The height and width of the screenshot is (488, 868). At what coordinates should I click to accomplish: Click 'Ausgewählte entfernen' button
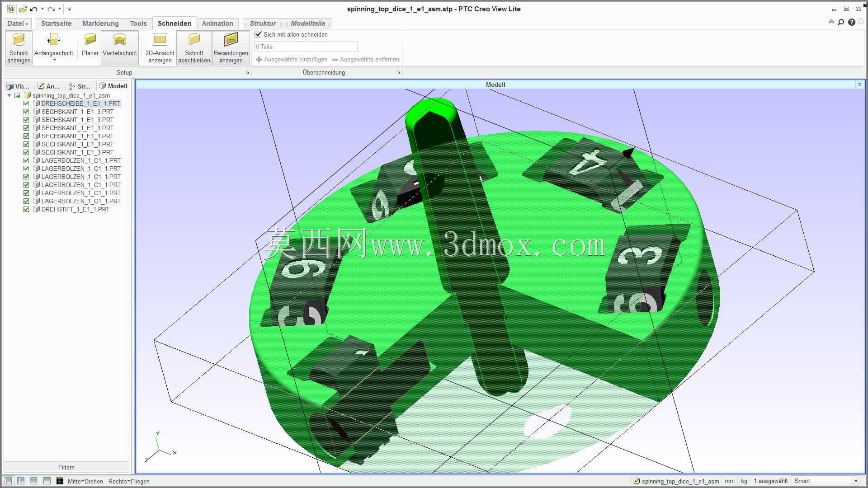[x=366, y=59]
